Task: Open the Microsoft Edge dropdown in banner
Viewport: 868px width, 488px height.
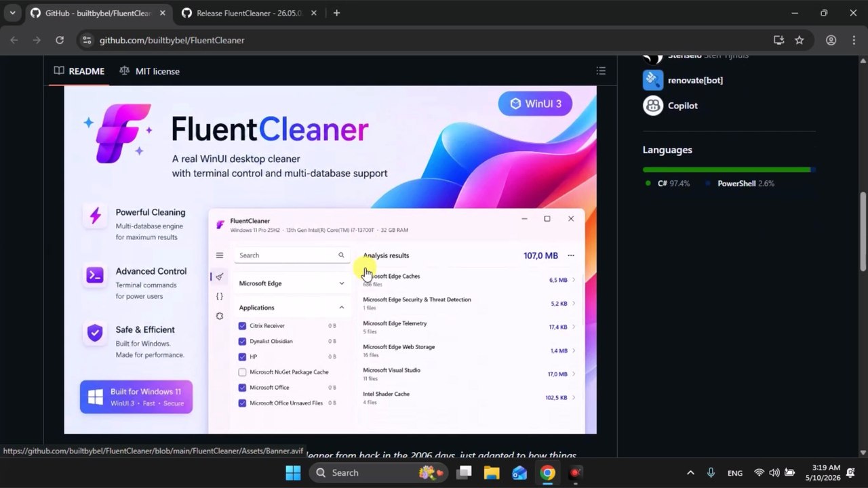Action: pyautogui.click(x=292, y=283)
